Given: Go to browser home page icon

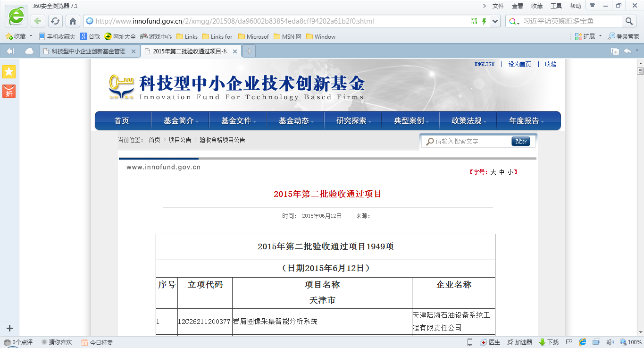Looking at the screenshot, I should coord(72,21).
